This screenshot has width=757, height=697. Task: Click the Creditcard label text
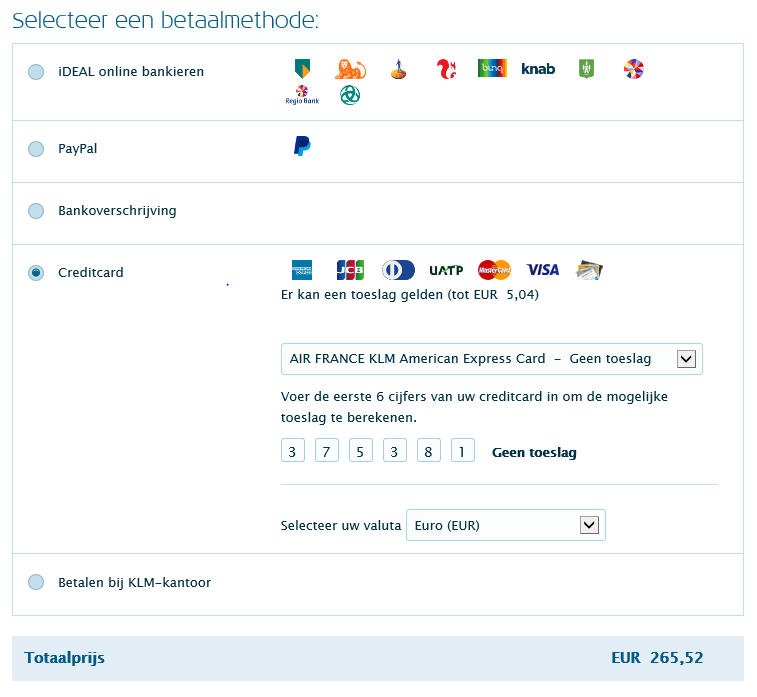pyautogui.click(x=91, y=273)
